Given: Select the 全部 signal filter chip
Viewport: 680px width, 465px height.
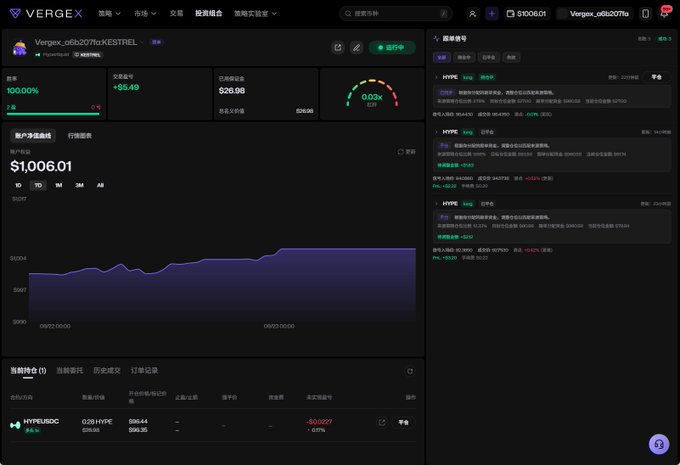Looking at the screenshot, I should [441, 57].
